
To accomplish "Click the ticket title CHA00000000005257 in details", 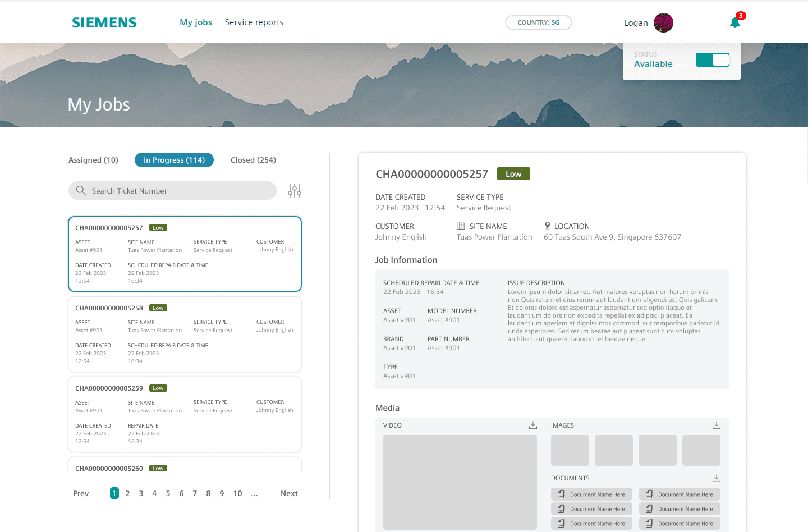I will [431, 174].
